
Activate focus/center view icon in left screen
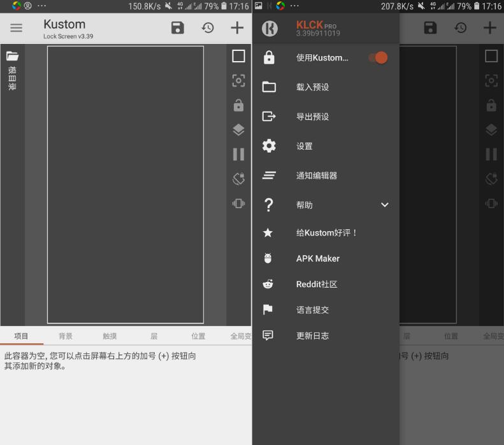click(x=238, y=81)
